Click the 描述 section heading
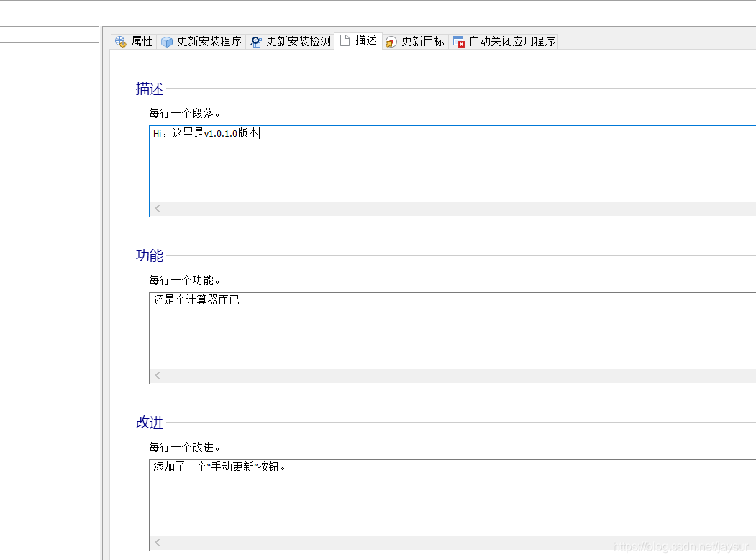756x560 pixels. coord(150,89)
